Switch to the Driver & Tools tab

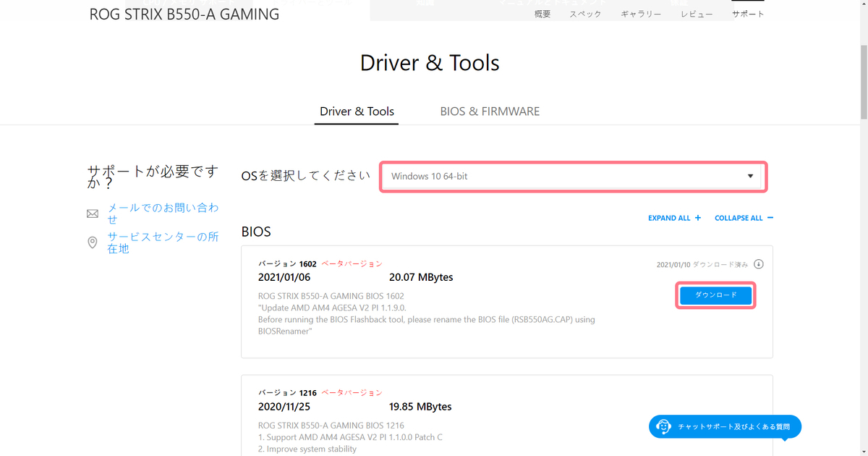[357, 111]
